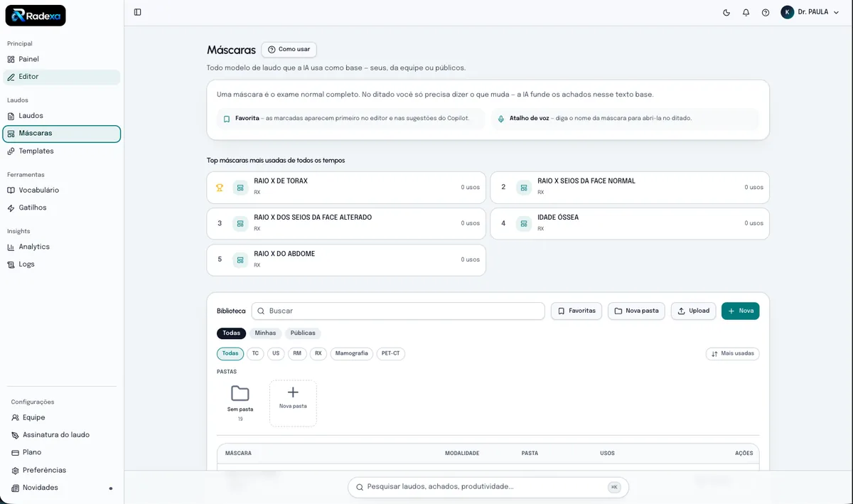This screenshot has height=504, width=853.
Task: Focus the Biblioteca Buscar field
Action: point(398,311)
